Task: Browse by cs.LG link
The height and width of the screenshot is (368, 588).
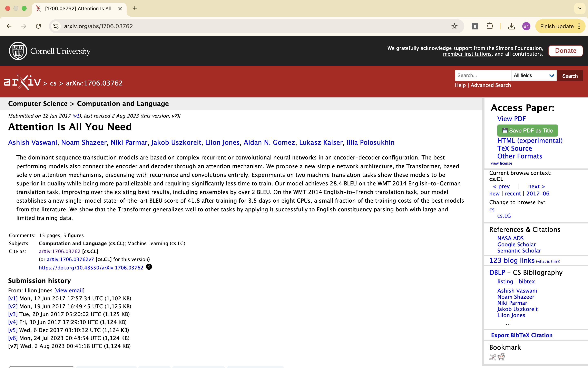Action: pos(504,216)
